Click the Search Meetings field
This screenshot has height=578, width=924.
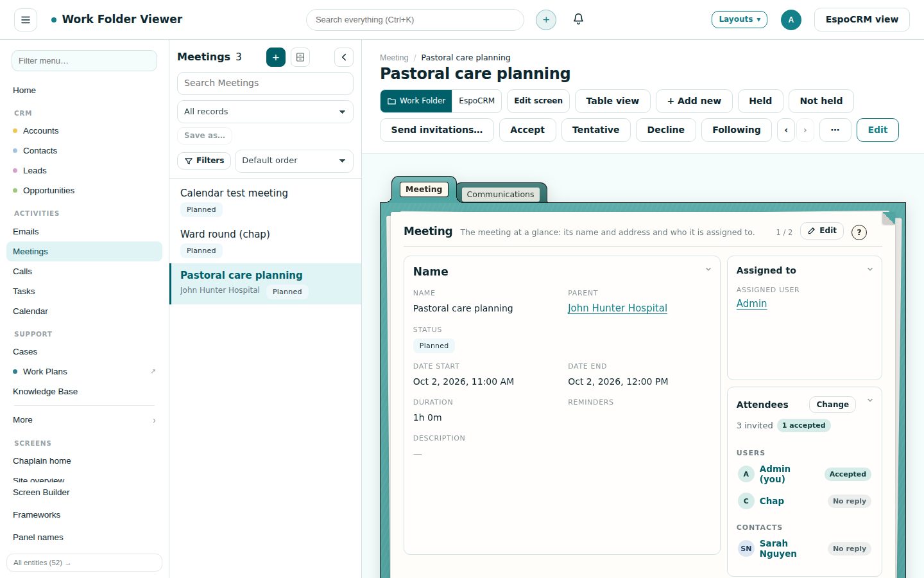[265, 83]
